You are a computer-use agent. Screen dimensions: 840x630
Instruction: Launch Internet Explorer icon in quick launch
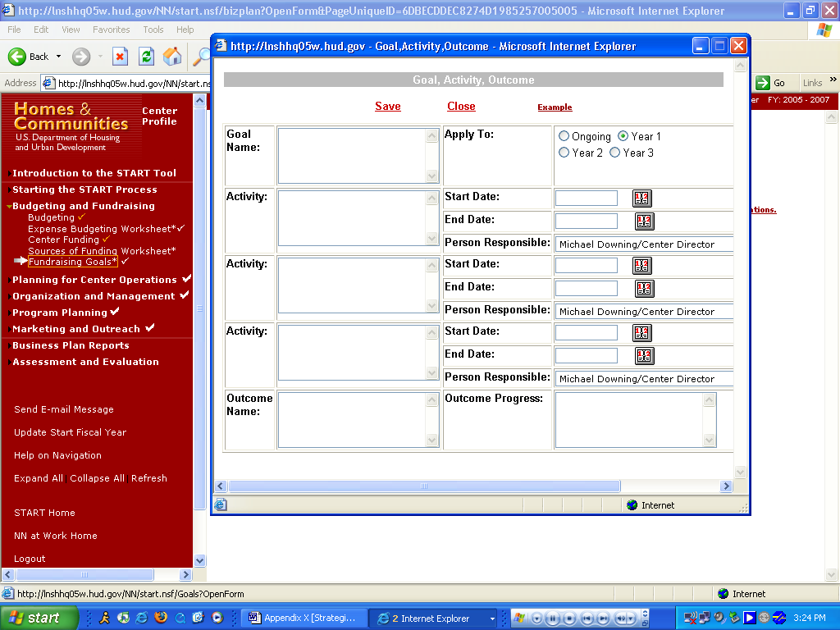141,618
